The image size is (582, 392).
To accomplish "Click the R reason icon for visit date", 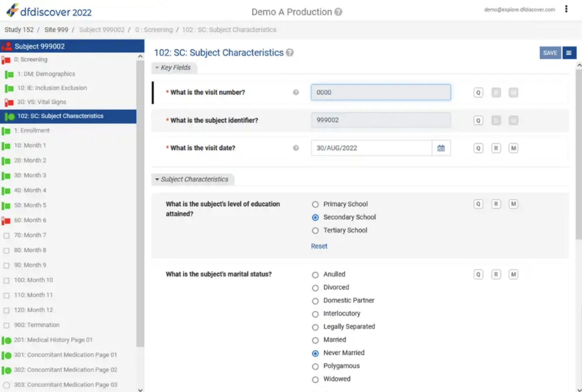I will (496, 148).
